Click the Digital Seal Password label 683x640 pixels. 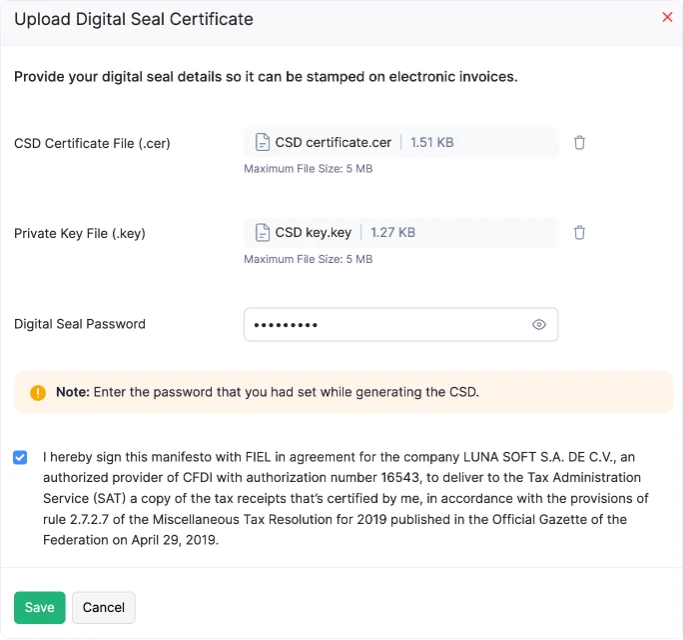pos(80,324)
